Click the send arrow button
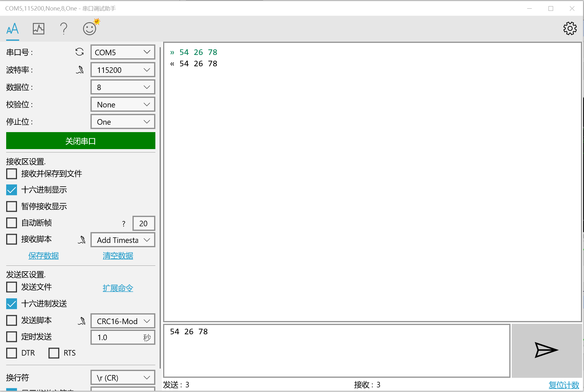 [x=547, y=350]
